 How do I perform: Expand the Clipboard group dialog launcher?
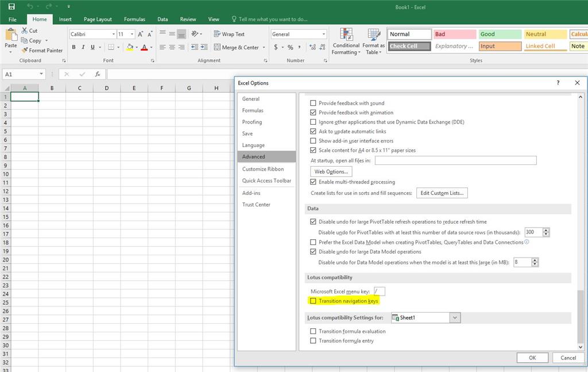tap(64, 60)
